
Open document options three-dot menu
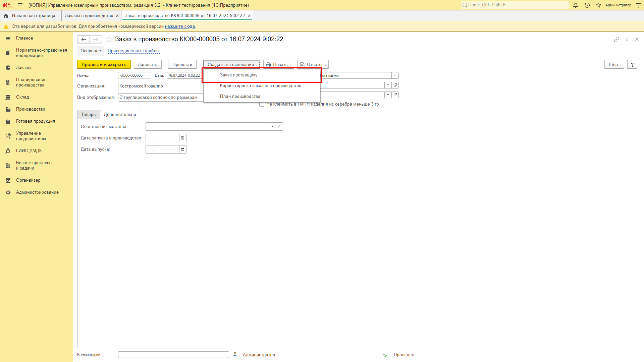tap(627, 39)
